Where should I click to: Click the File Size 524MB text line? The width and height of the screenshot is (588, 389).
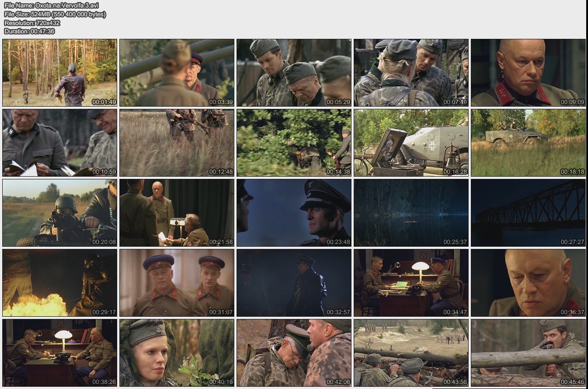pos(55,14)
